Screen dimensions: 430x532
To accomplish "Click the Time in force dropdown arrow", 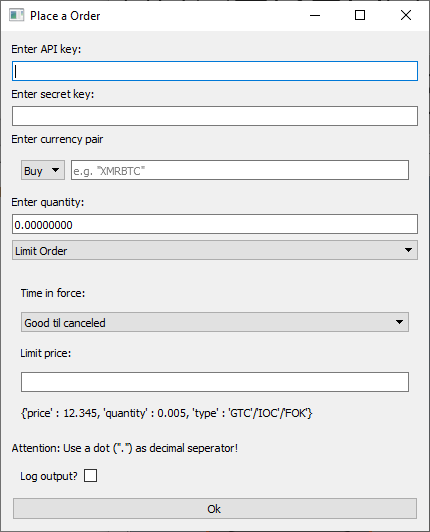I will pos(399,322).
